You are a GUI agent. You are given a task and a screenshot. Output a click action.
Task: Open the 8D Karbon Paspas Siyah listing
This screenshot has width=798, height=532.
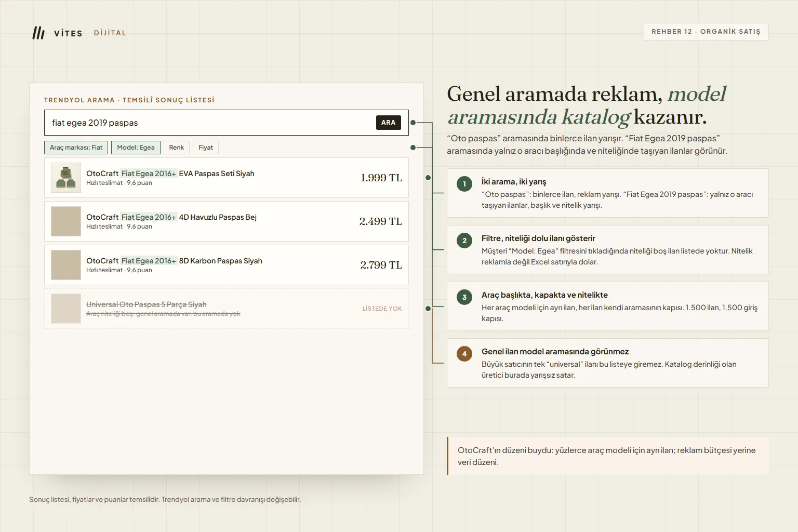point(227,265)
